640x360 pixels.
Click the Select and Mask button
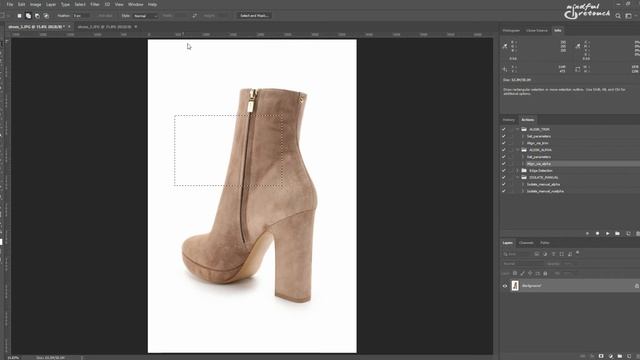click(x=254, y=16)
